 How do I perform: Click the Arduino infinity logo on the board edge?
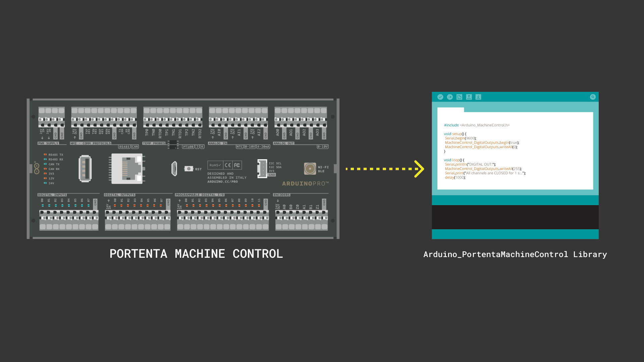click(x=37, y=168)
